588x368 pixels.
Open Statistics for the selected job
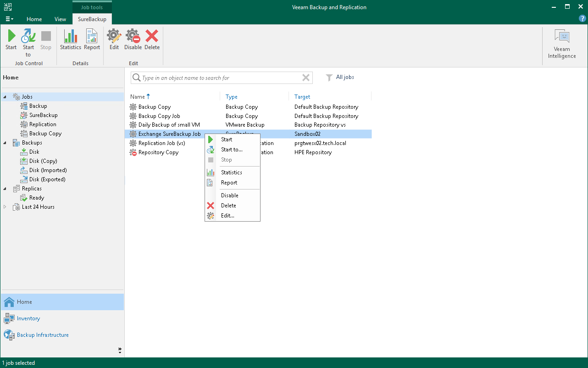pos(70,40)
